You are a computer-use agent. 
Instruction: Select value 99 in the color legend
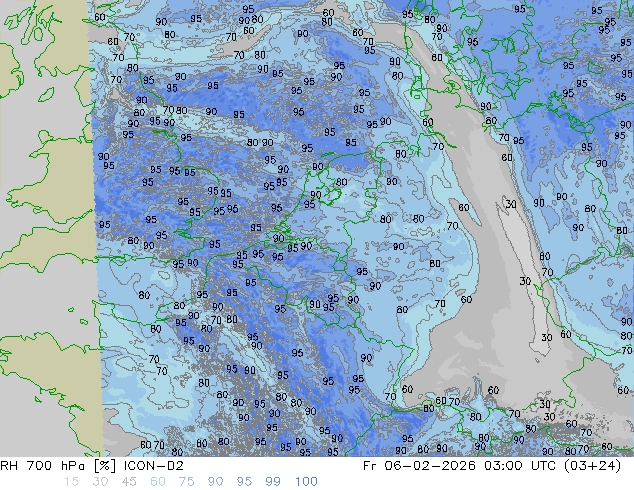pyautogui.click(x=273, y=482)
